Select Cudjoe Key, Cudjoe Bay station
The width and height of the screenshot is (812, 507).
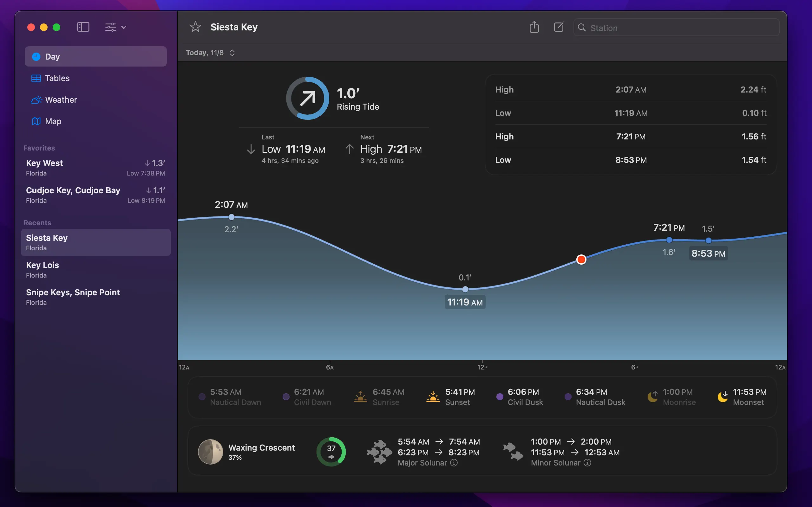click(95, 195)
